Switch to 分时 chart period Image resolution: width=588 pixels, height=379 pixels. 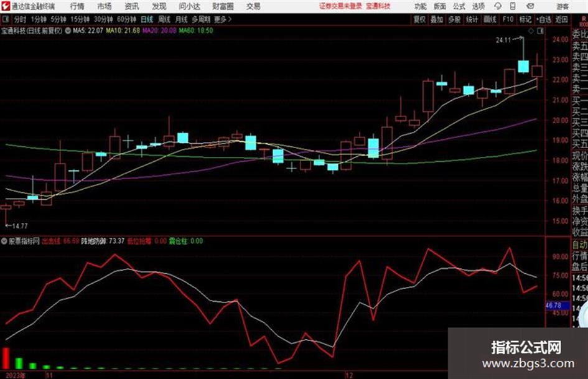pos(21,19)
